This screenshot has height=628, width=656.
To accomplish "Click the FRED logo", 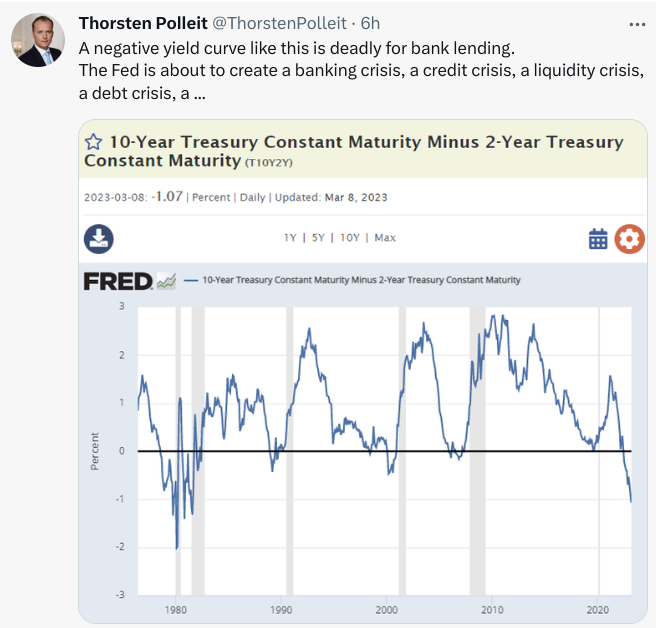I will point(117,281).
